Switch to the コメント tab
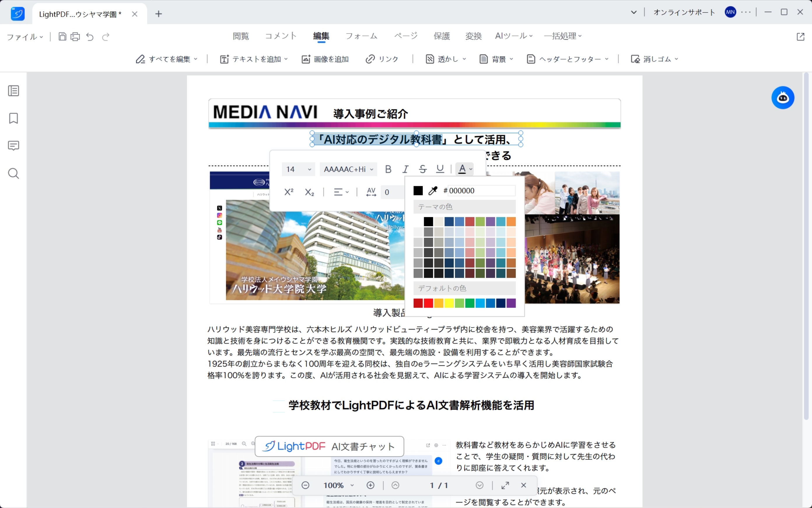 (281, 36)
